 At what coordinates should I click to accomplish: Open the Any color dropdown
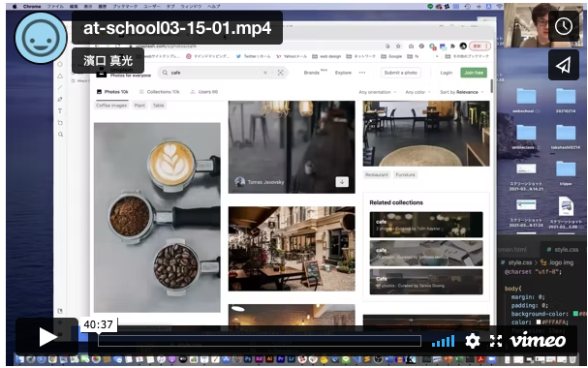coord(418,92)
